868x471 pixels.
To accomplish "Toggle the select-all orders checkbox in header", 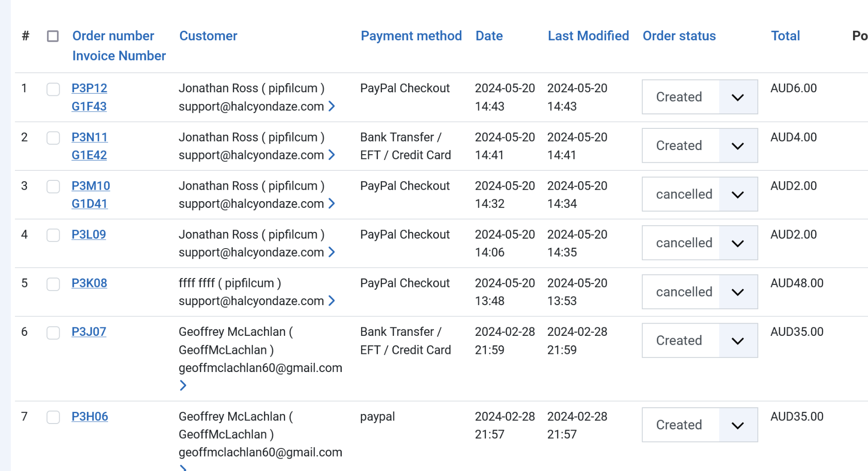I will click(53, 36).
